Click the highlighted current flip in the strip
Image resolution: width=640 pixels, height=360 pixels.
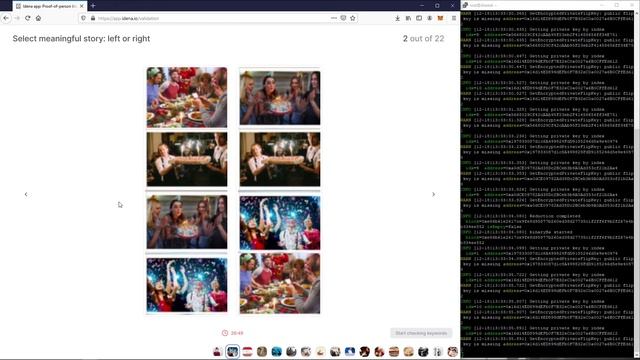tap(232, 351)
